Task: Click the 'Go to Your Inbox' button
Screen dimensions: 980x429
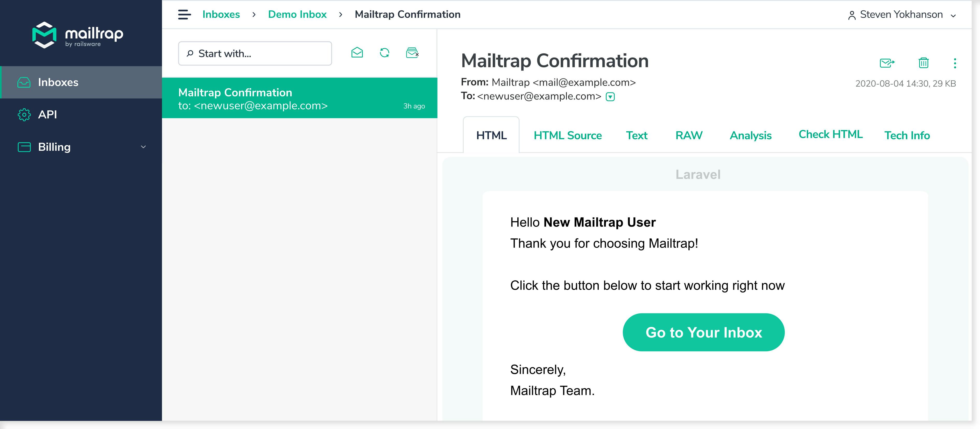Action: click(x=703, y=332)
